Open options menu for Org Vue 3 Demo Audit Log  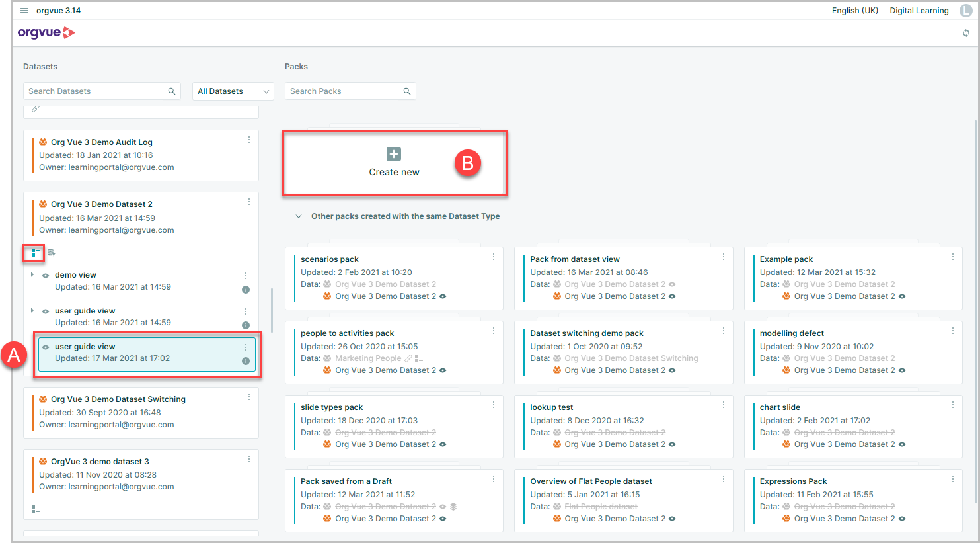[x=249, y=140]
